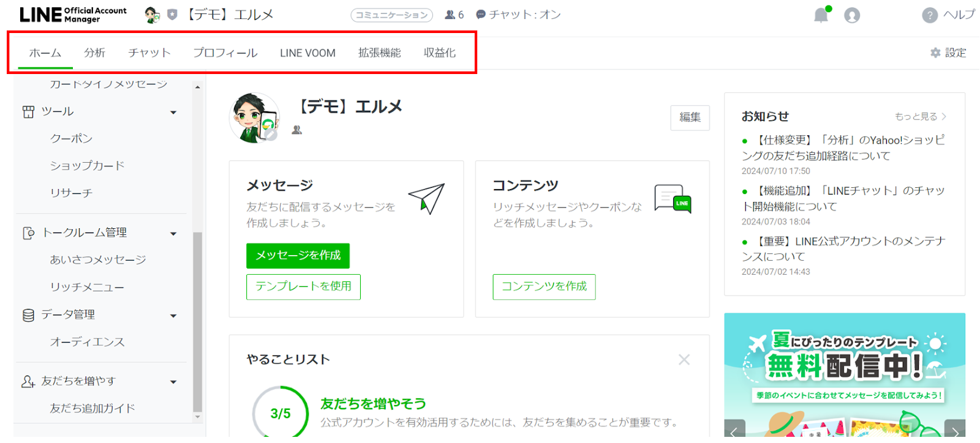Click the chat bubble icon beside チャット:オン

(481, 15)
